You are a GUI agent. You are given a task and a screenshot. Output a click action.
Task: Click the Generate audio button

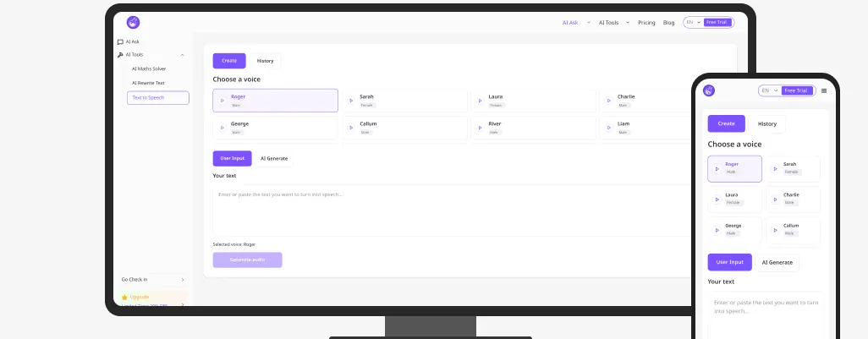coord(247,260)
